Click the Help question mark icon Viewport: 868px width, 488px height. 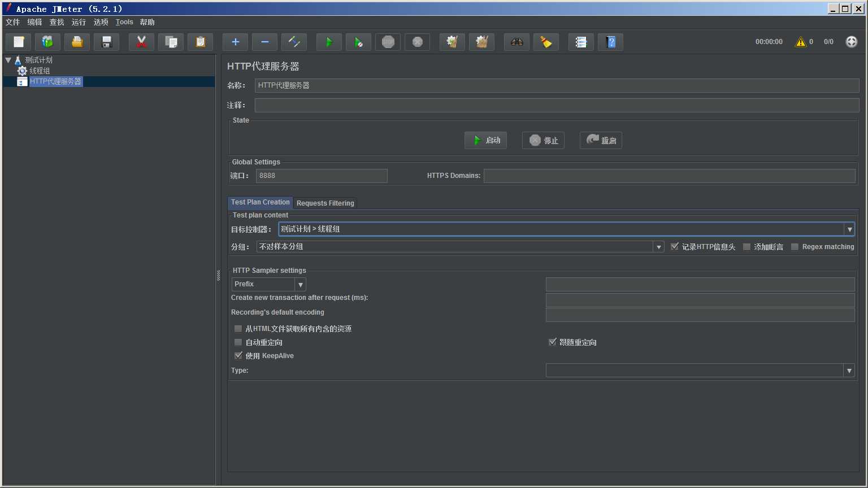pos(610,42)
